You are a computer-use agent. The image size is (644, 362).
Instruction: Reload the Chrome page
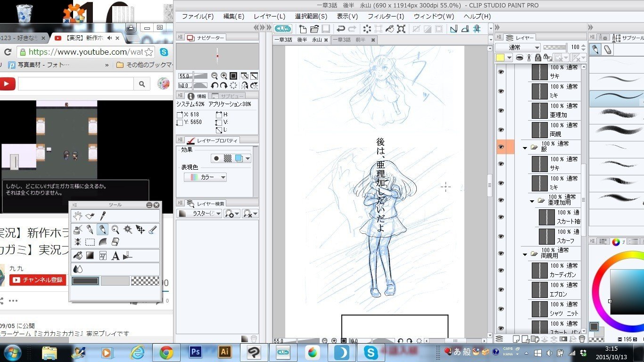coord(8,52)
